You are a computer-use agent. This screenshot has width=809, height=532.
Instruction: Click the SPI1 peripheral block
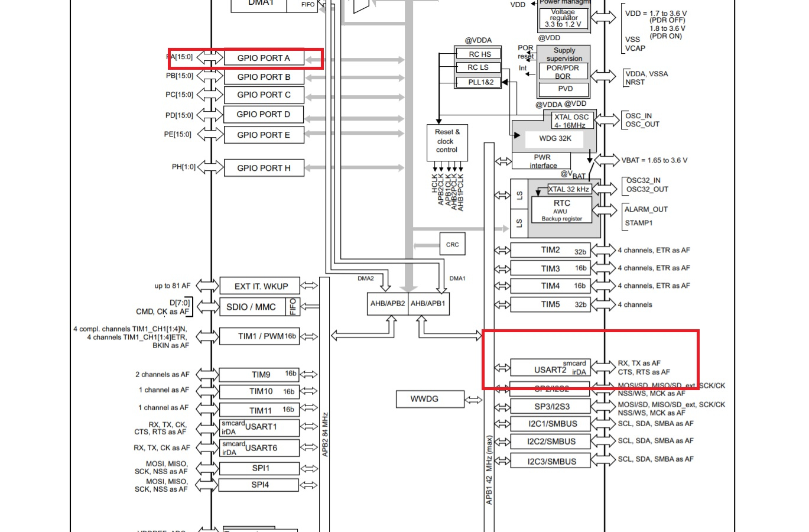pos(259,468)
